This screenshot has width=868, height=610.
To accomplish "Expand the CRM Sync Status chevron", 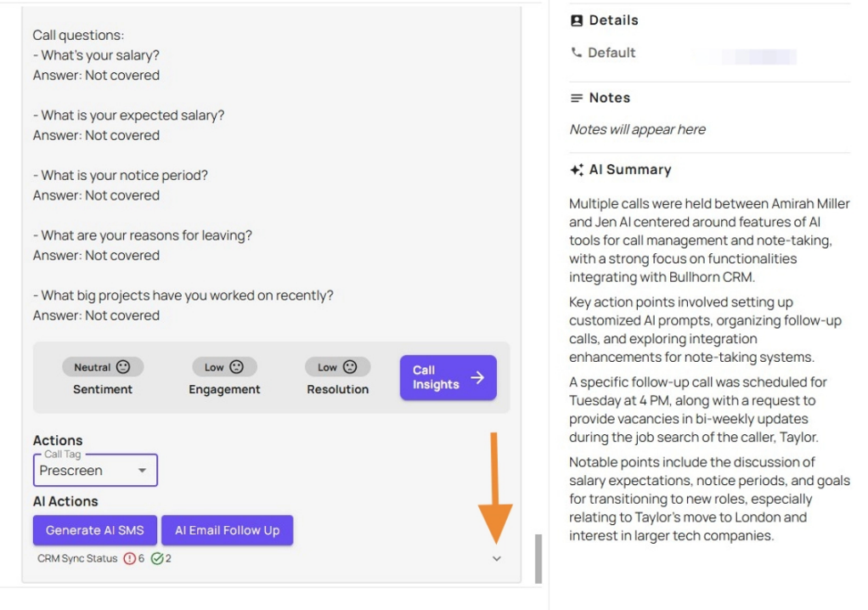I will point(497,558).
